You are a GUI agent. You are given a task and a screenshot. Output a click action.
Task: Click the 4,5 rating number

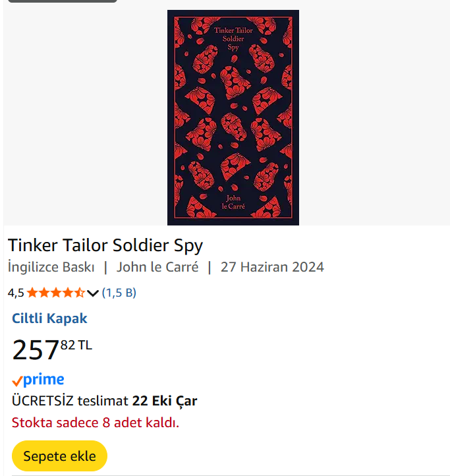(16, 293)
